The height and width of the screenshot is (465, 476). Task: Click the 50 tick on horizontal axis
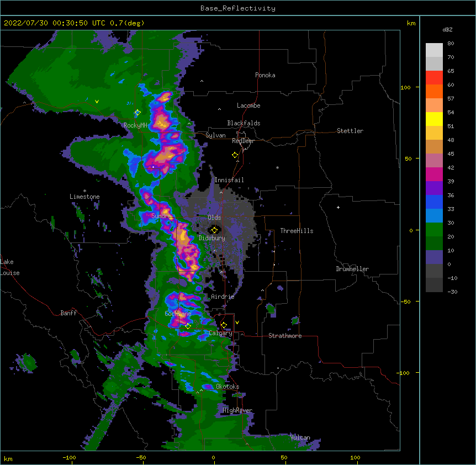coord(283,457)
